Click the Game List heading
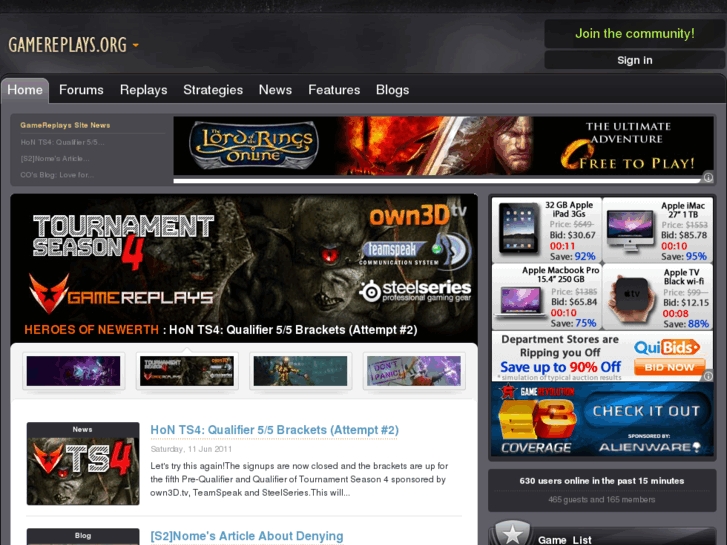 565,540
